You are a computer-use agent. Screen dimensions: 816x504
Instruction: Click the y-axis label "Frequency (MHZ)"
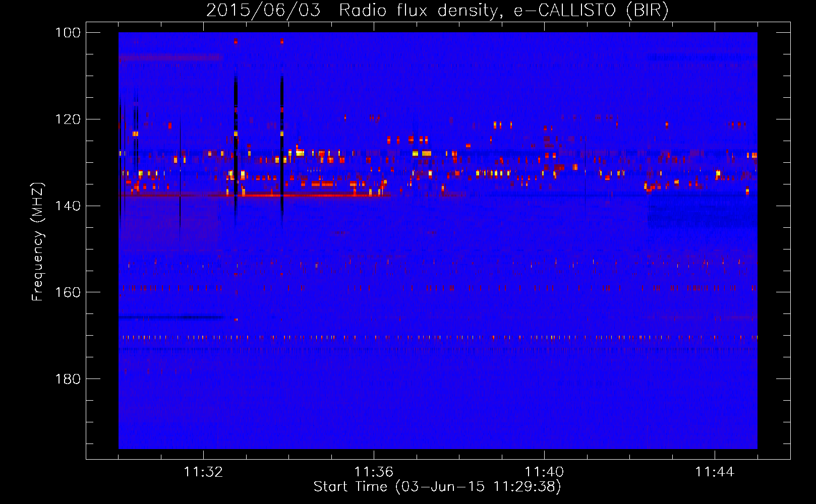point(38,242)
